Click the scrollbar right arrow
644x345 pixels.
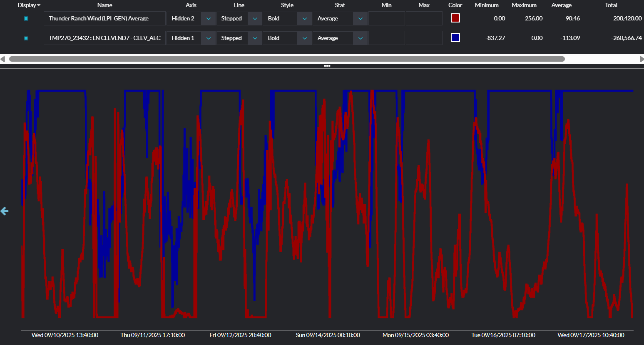[x=641, y=59]
